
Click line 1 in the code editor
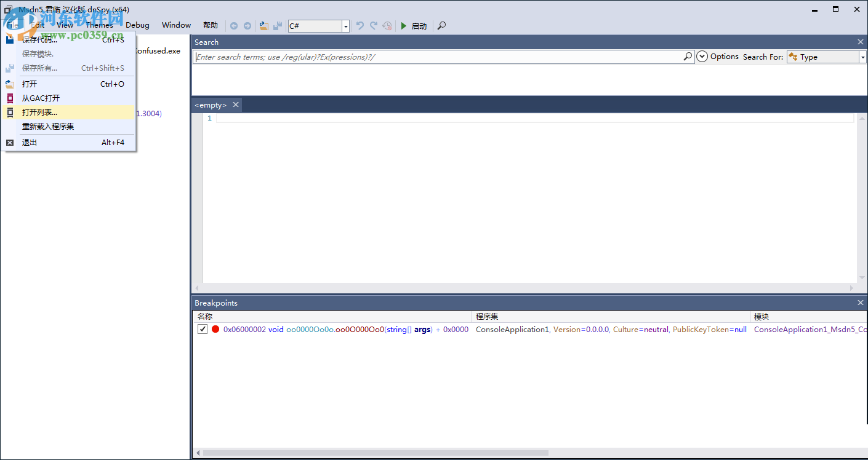(534, 118)
